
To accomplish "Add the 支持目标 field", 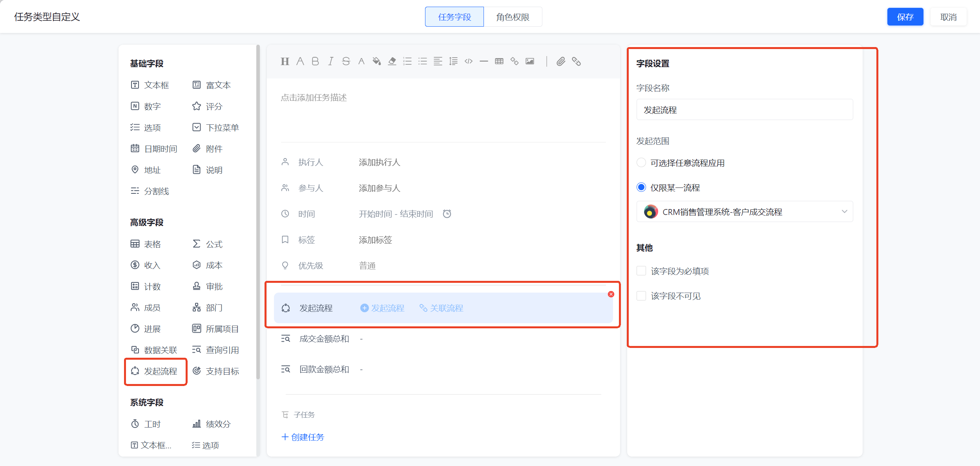I will tap(215, 371).
